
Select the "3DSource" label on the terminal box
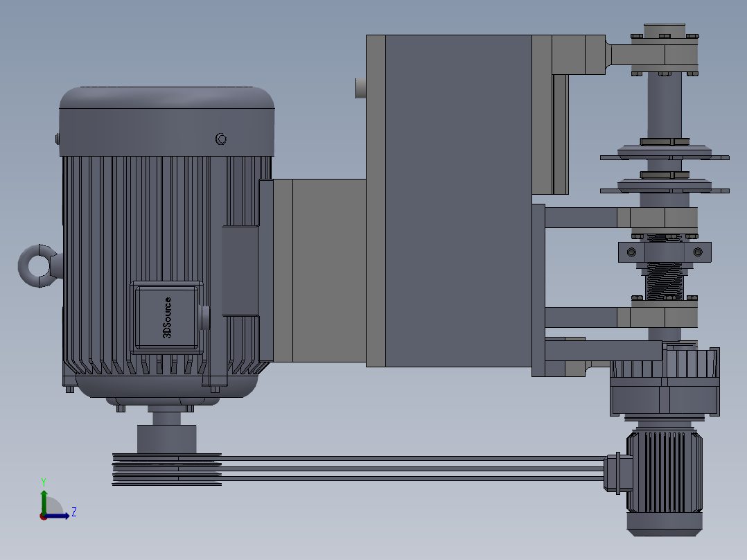click(167, 318)
